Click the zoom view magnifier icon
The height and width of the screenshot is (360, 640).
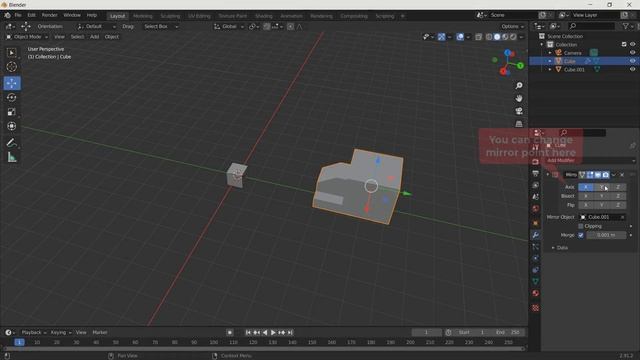point(519,86)
